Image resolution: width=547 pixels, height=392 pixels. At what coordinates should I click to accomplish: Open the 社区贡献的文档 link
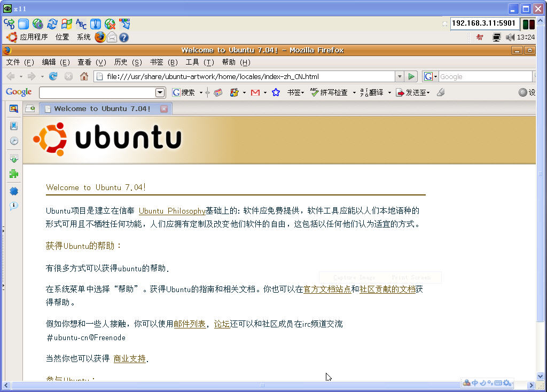[387, 289]
